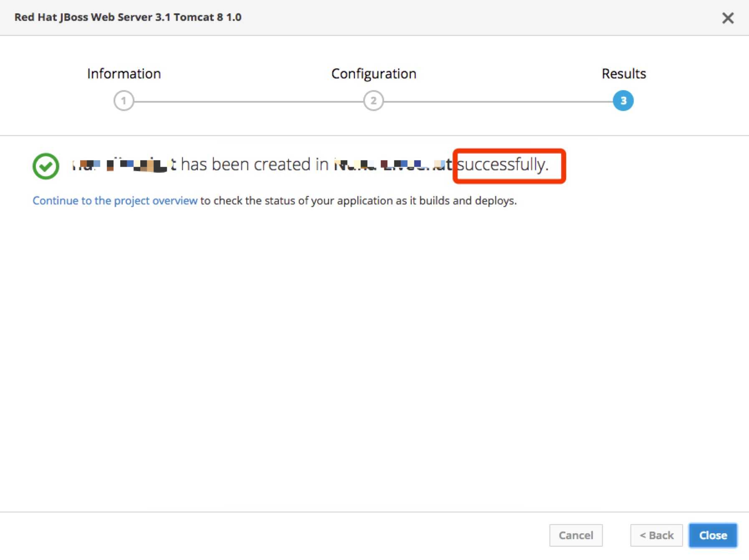
Task: Open the Information step label
Action: [124, 73]
